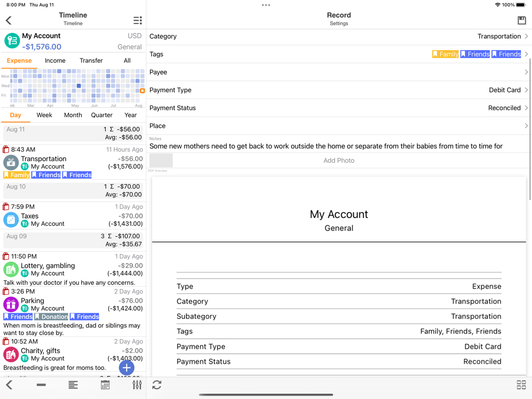
Task: Tap the expense bag icon beside 11:50 PM
Action: pyautogui.click(x=6, y=256)
